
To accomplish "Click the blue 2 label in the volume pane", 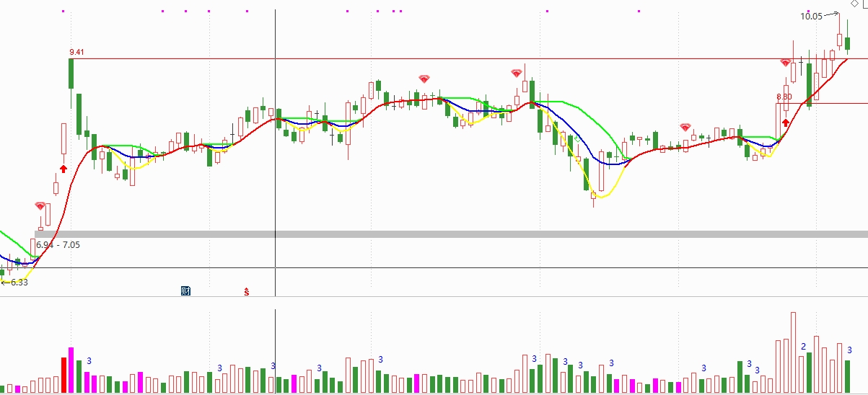I will pos(804,347).
